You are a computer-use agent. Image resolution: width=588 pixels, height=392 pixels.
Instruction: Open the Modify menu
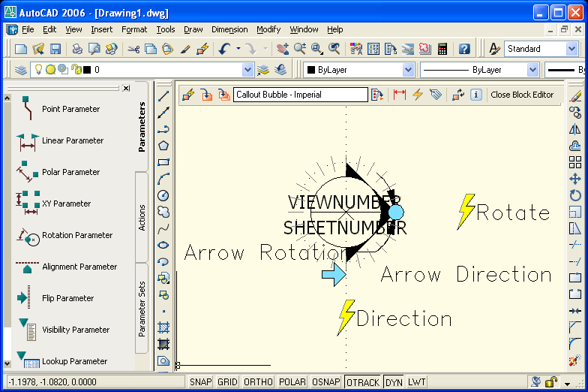click(x=268, y=29)
